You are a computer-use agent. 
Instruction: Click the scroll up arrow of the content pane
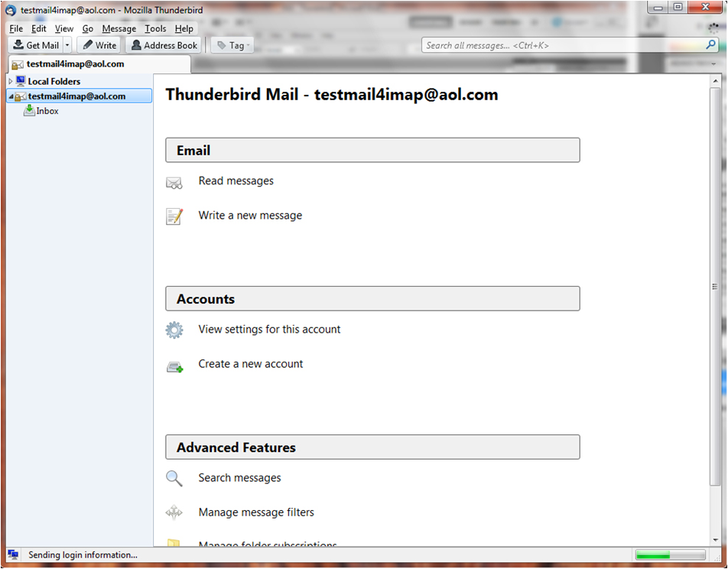715,81
